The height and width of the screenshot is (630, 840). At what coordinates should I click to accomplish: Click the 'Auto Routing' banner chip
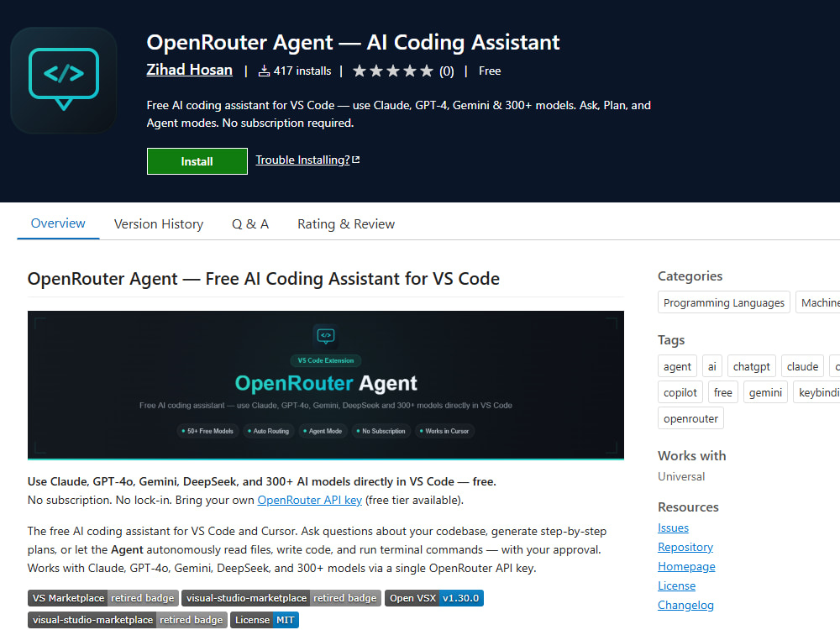point(269,431)
